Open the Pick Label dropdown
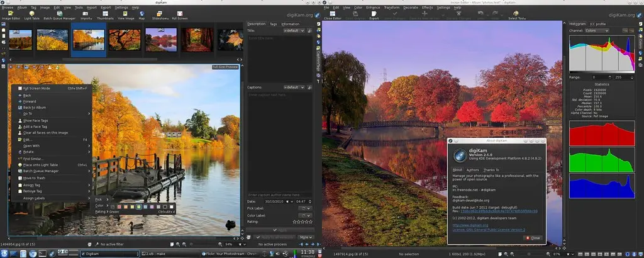The height and width of the screenshot is (258, 644). [305, 208]
